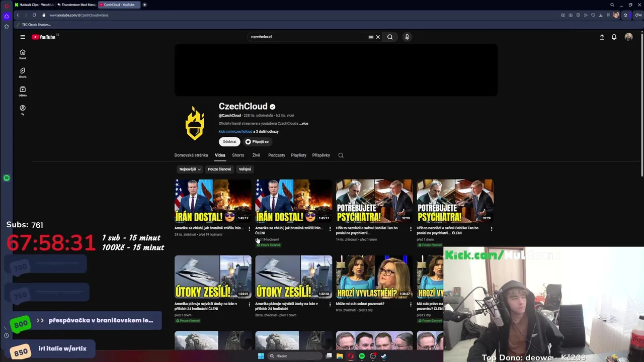This screenshot has width=644, height=362.
Task: Open ÚTOKY ZESÍLÍ! video thumbnail 1:34:01
Action: 213,277
